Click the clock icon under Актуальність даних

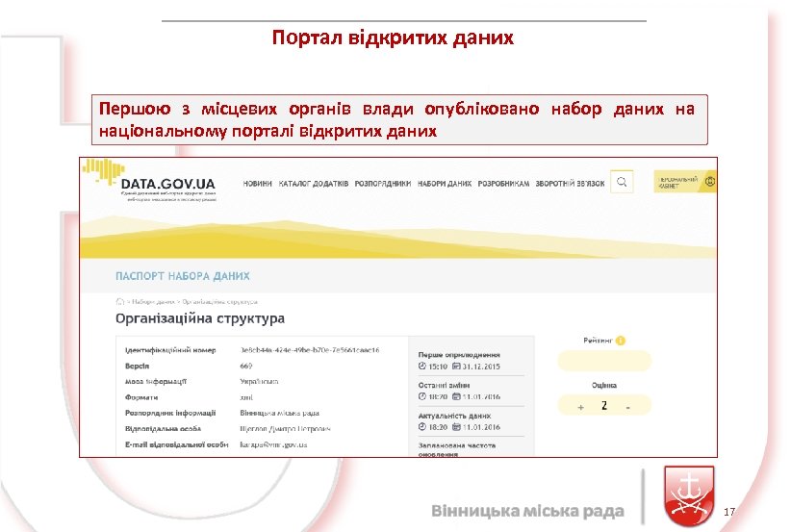tap(422, 426)
